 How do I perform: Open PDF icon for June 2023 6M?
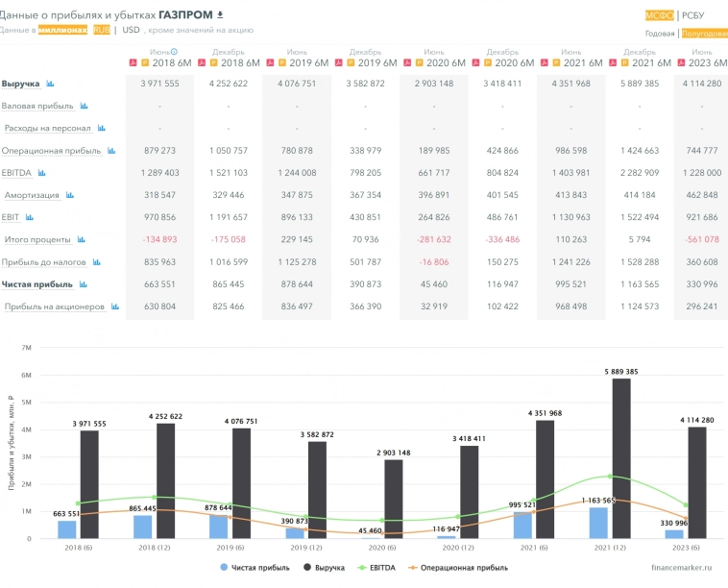(682, 62)
